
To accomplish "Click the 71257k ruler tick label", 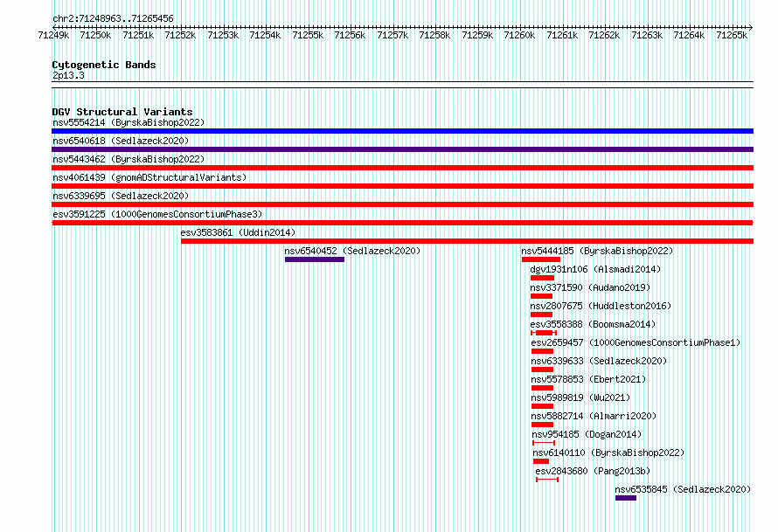I will pos(392,35).
